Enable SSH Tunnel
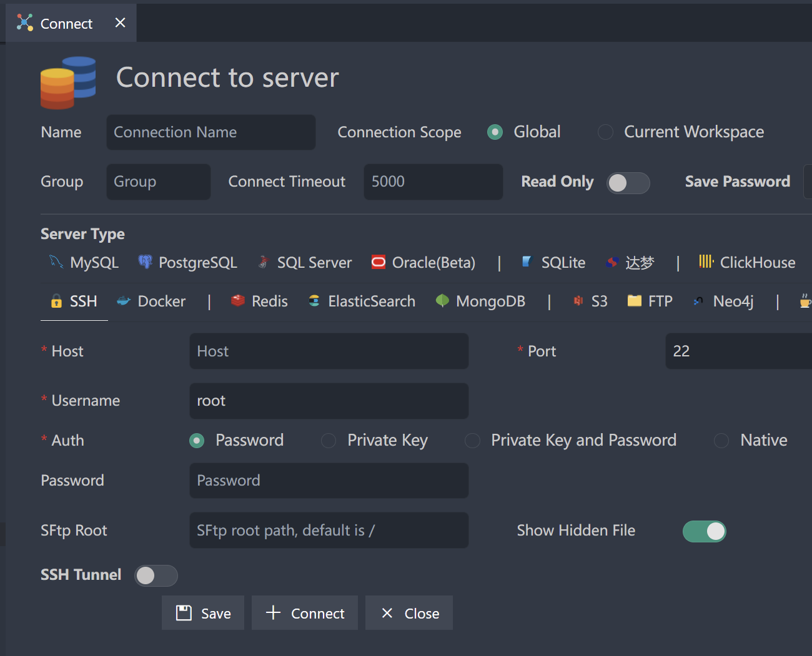This screenshot has width=812, height=656. coord(156,575)
